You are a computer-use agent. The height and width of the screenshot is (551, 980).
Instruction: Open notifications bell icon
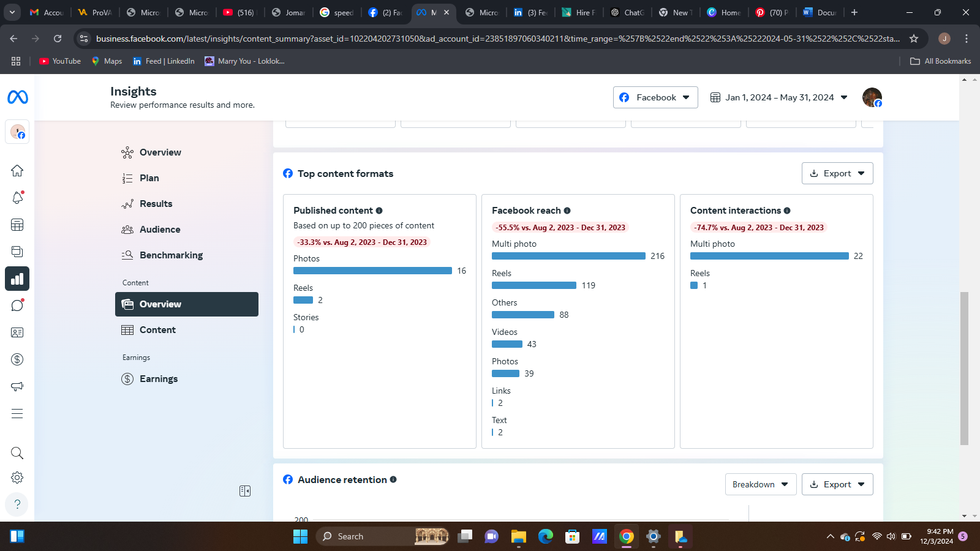[x=17, y=198]
